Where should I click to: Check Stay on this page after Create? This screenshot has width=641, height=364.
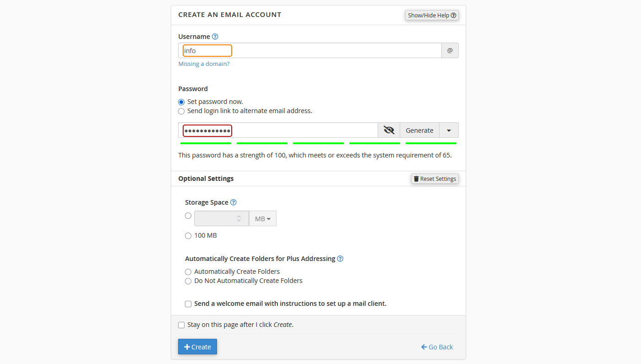click(181, 325)
